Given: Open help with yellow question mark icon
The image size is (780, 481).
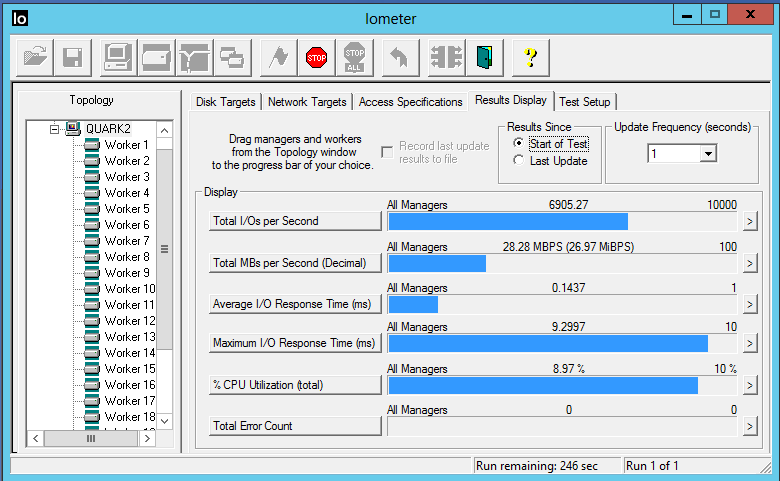Looking at the screenshot, I should [x=531, y=58].
